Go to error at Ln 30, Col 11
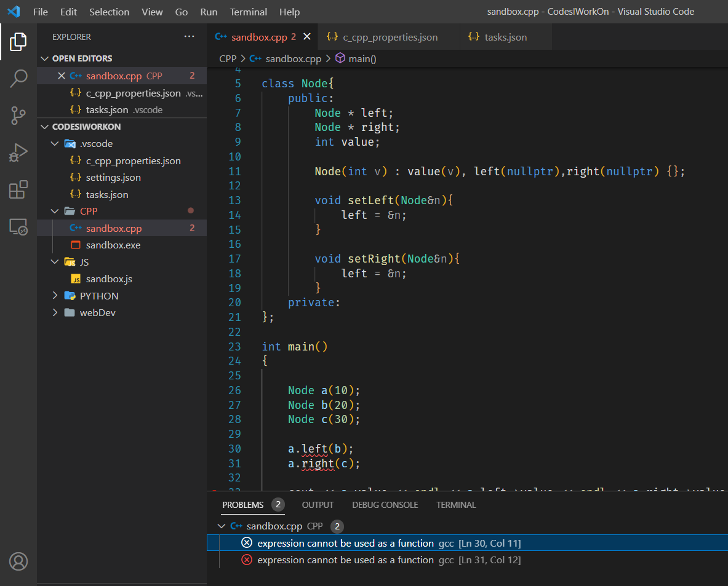This screenshot has height=586, width=728. point(467,543)
